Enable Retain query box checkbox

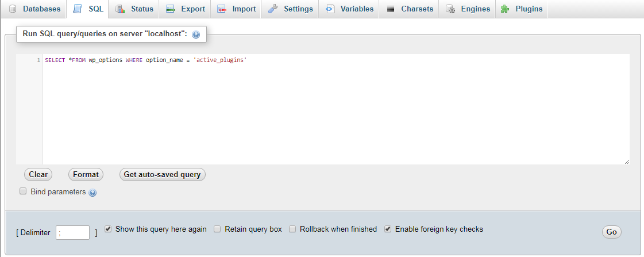217,229
